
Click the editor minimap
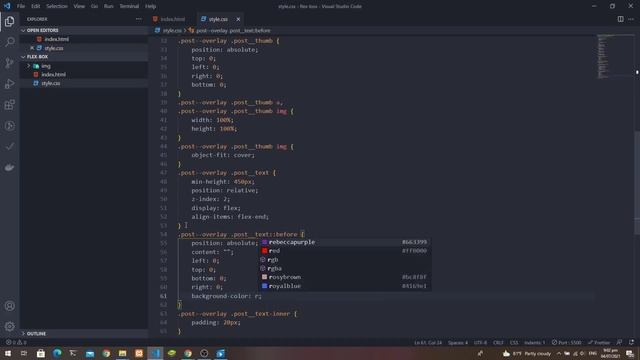pyautogui.click(x=615, y=56)
